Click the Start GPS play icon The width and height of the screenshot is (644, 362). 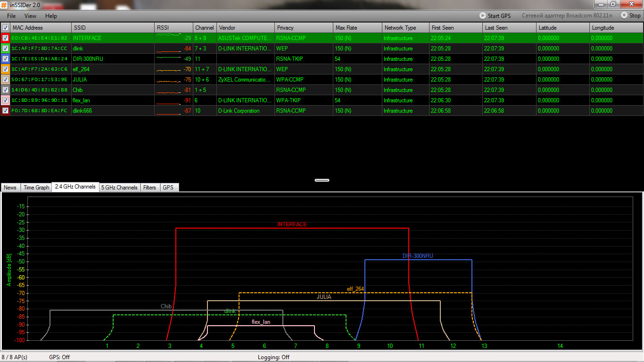pyautogui.click(x=483, y=16)
